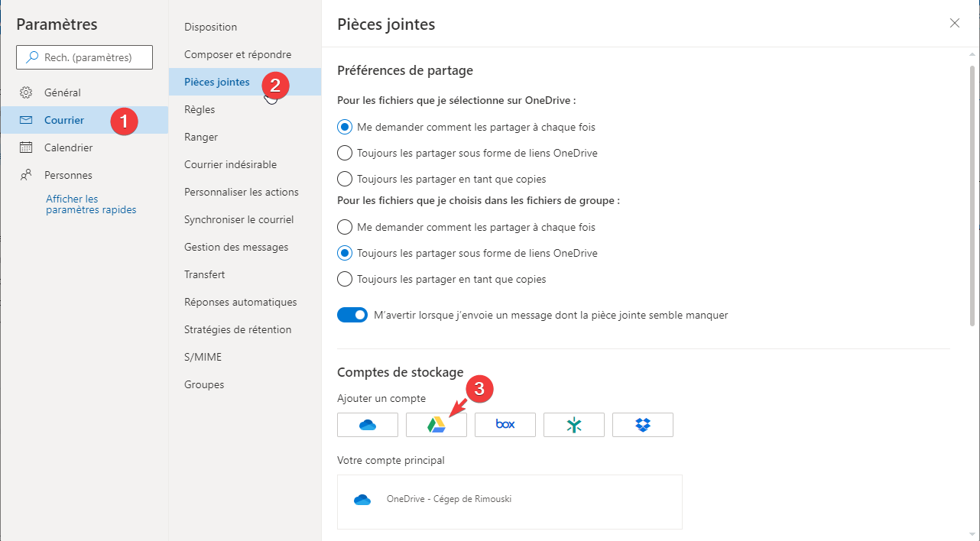Viewport: 980px width, 541px height.
Task: Add a Google Drive storage account
Action: click(436, 425)
